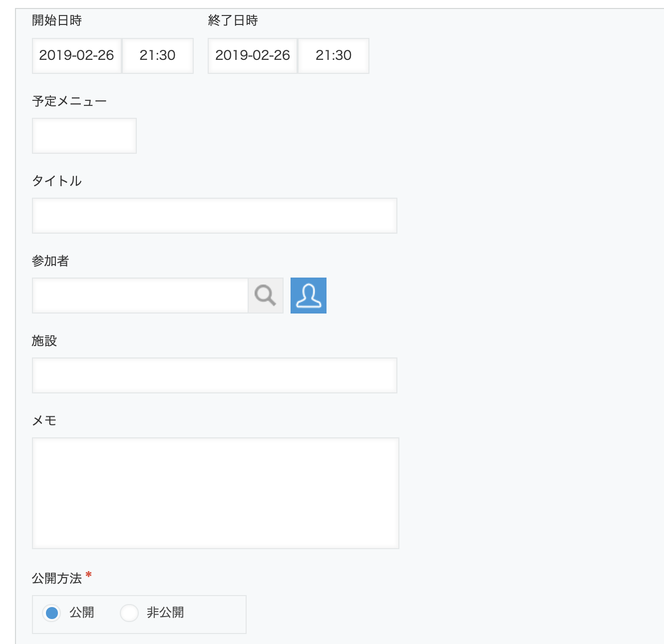Click the start date 2019-02-26 field
This screenshot has width=664, height=644.
click(76, 56)
